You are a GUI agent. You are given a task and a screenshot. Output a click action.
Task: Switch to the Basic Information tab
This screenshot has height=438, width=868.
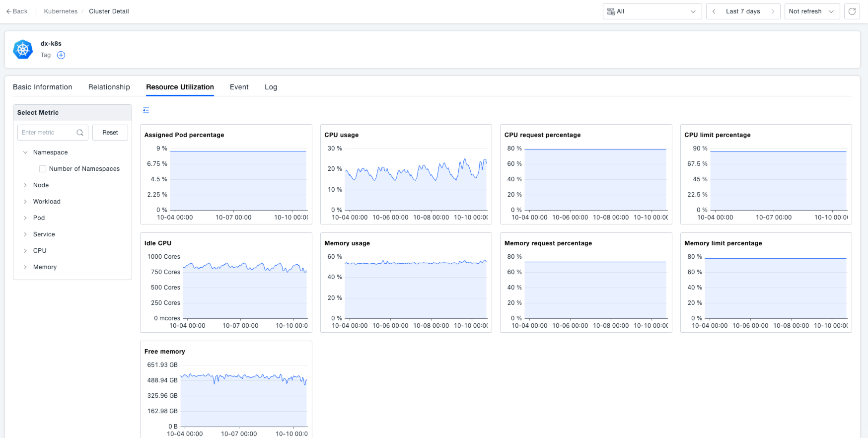point(43,87)
